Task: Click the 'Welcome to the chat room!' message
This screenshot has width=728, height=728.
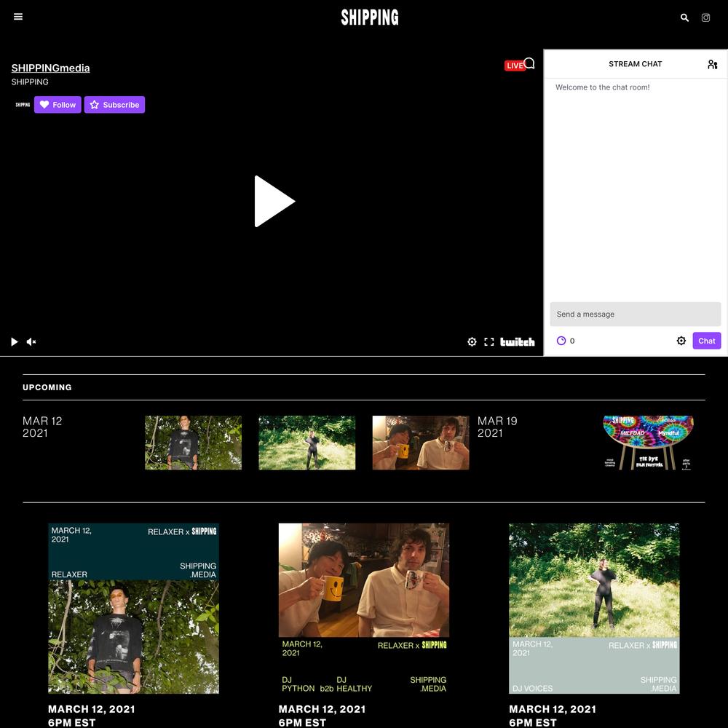Action: click(x=603, y=87)
